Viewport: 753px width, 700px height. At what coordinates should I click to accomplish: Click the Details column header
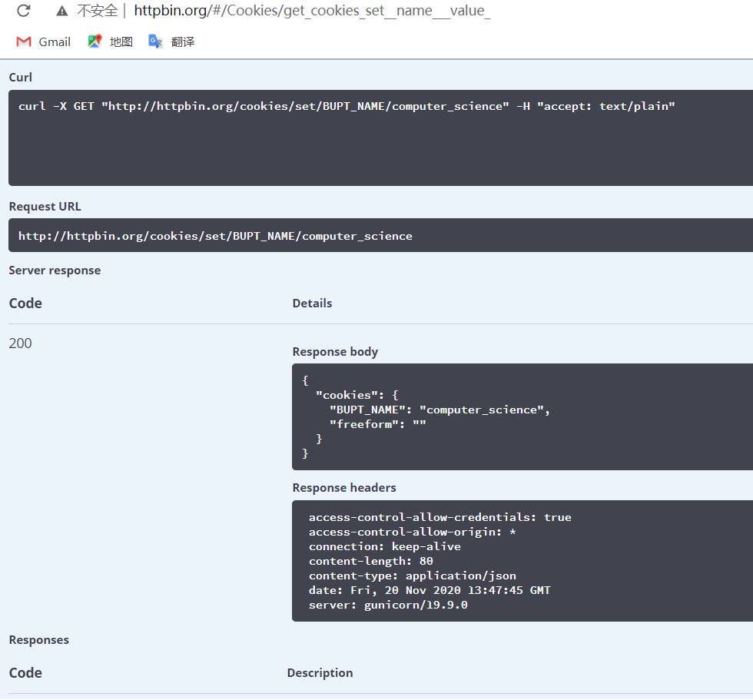pos(312,303)
